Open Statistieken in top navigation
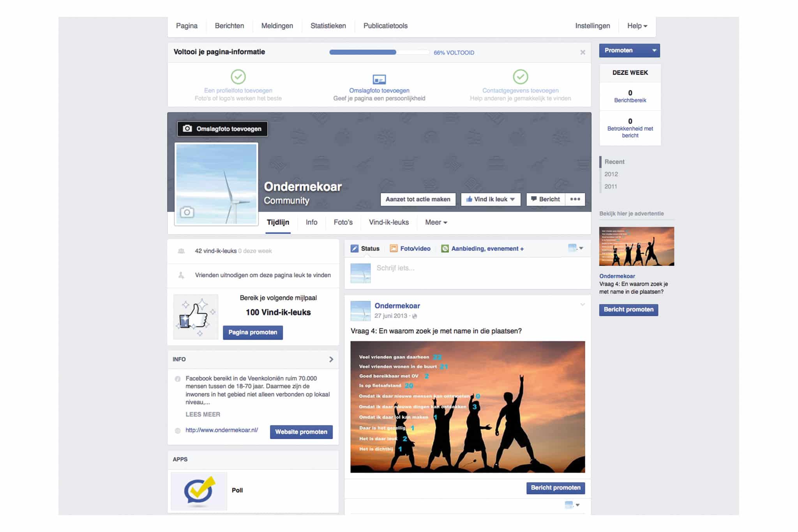This screenshot has width=798, height=532. (x=328, y=26)
